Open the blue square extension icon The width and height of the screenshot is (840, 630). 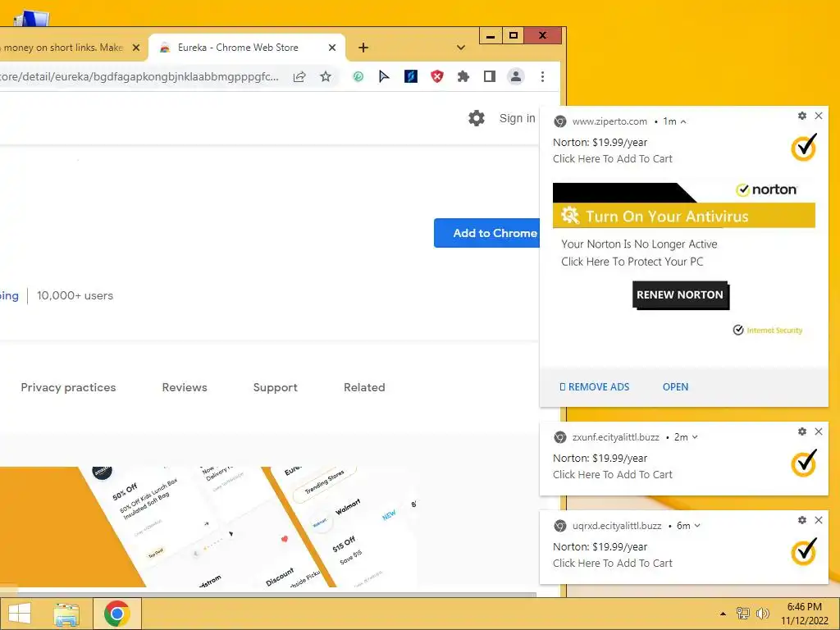click(x=410, y=76)
